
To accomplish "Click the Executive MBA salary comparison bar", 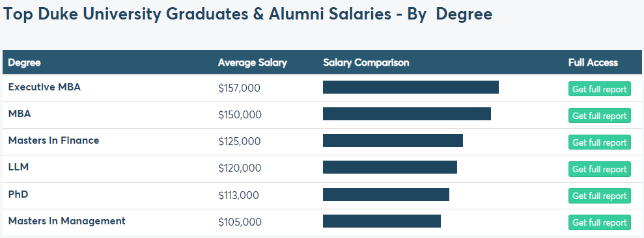I will coord(411,87).
